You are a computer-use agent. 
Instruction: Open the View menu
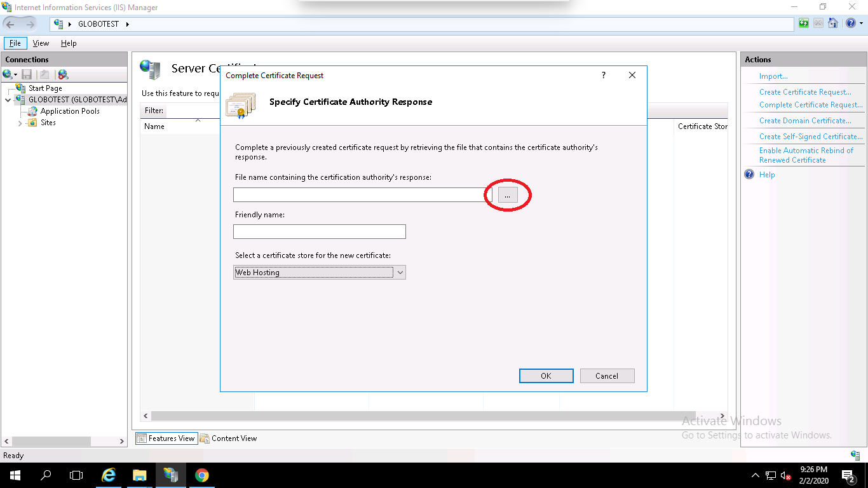pos(41,43)
